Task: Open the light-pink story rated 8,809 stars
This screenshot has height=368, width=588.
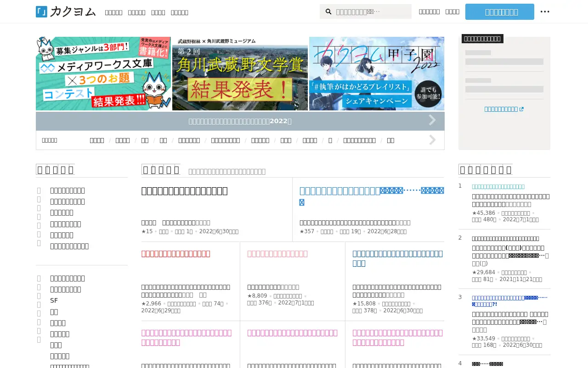Action: tap(277, 253)
